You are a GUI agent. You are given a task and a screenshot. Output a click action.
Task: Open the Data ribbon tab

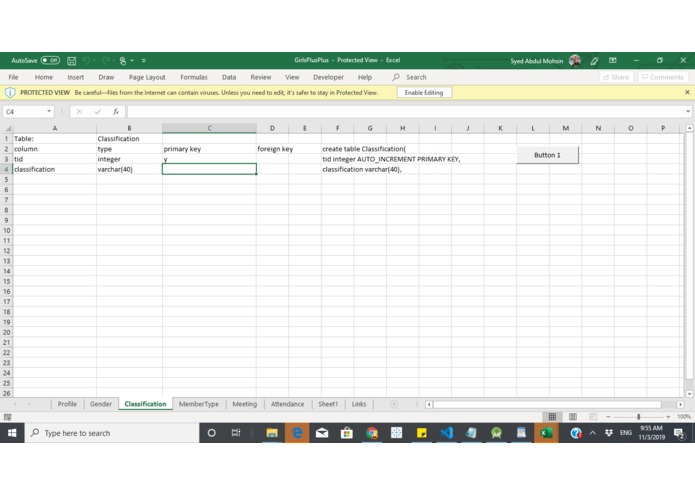(229, 77)
